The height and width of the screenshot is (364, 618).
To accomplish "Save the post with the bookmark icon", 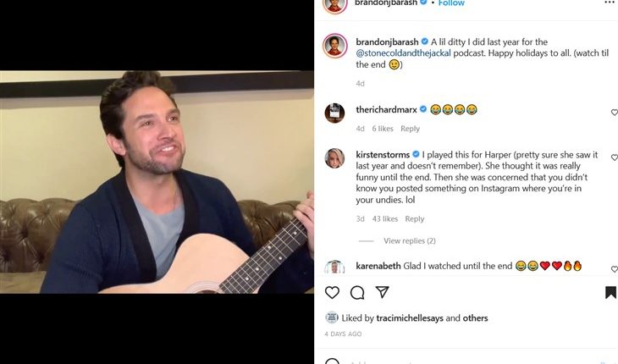I will coord(610,293).
